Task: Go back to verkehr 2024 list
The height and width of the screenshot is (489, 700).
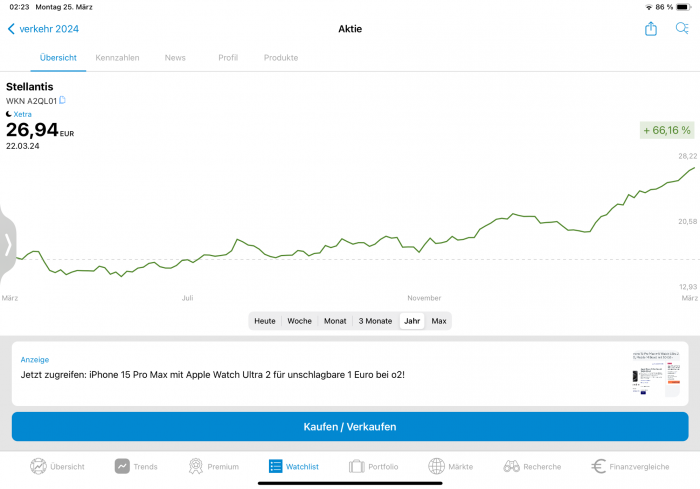Action: click(43, 29)
